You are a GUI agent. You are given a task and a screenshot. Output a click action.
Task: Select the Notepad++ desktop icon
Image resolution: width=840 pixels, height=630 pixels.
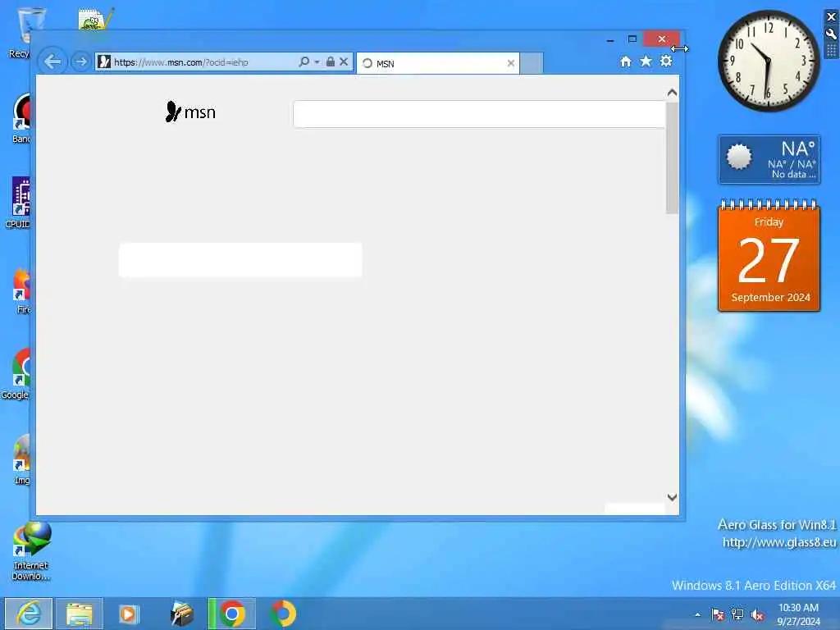pyautogui.click(x=95, y=19)
